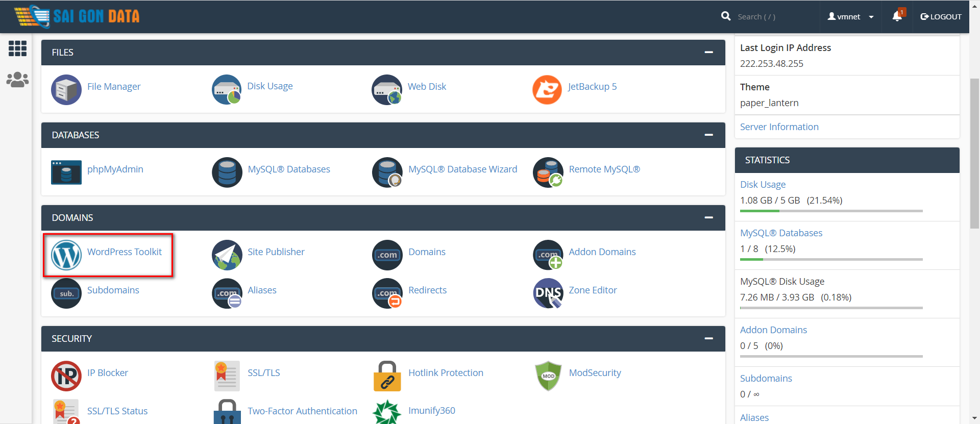980x424 pixels.
Task: Click the File Manager text link
Action: [114, 87]
